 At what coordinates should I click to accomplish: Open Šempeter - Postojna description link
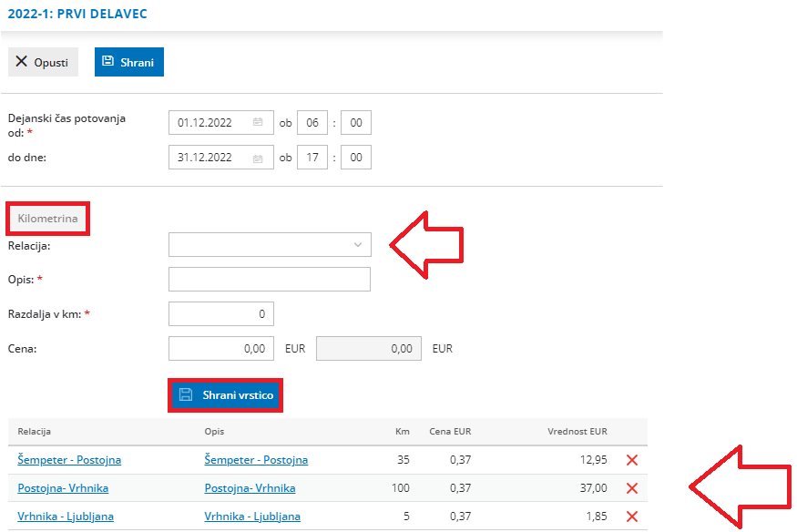(256, 460)
